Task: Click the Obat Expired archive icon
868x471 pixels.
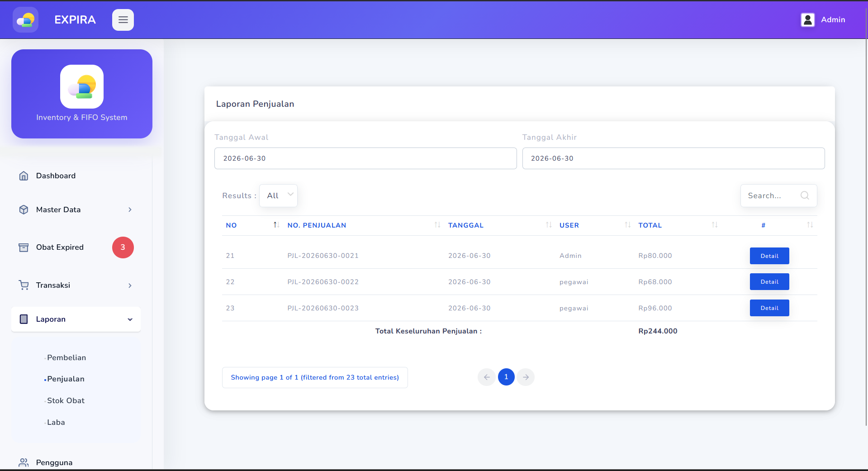Action: pos(24,247)
